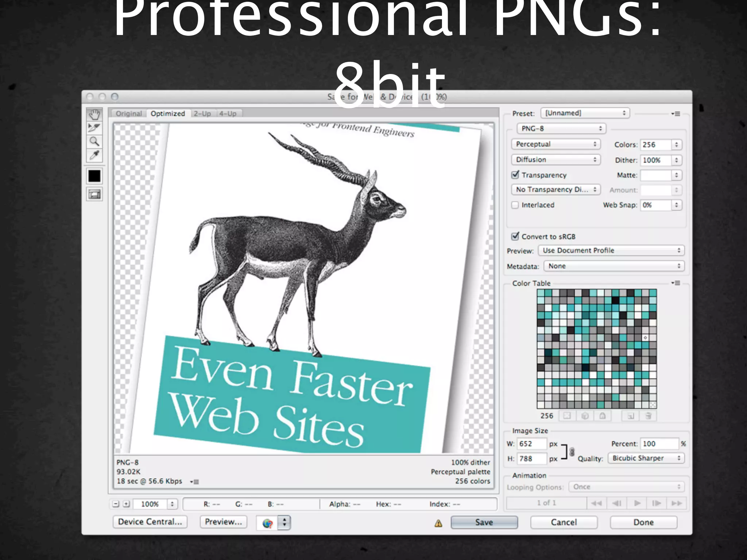
Task: Open the browser selection dropdown arrows
Action: [285, 523]
